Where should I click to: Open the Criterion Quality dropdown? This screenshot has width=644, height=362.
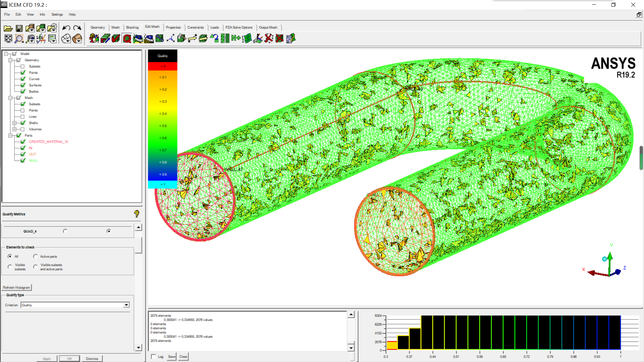point(126,305)
